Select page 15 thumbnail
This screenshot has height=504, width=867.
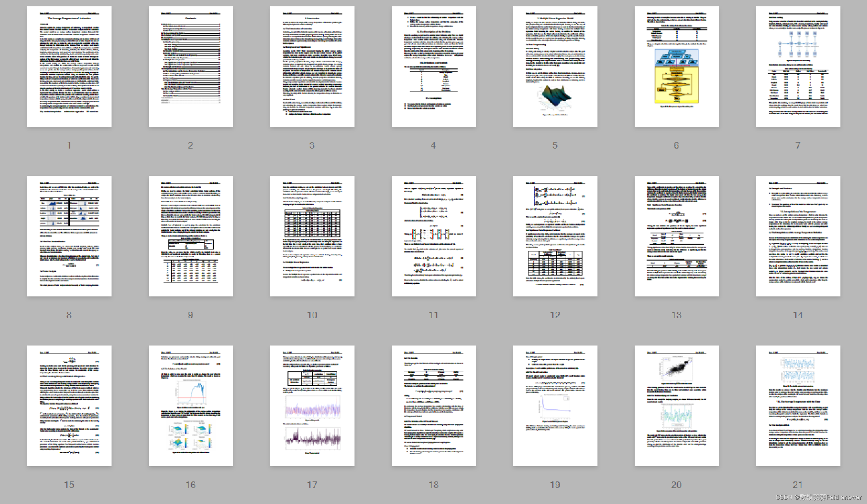tap(69, 406)
